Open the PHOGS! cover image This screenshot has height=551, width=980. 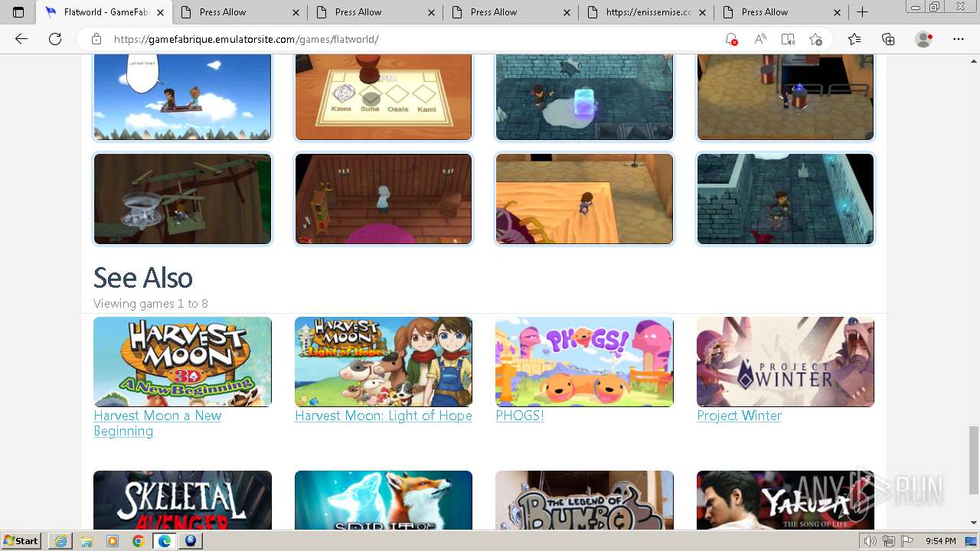[584, 362]
